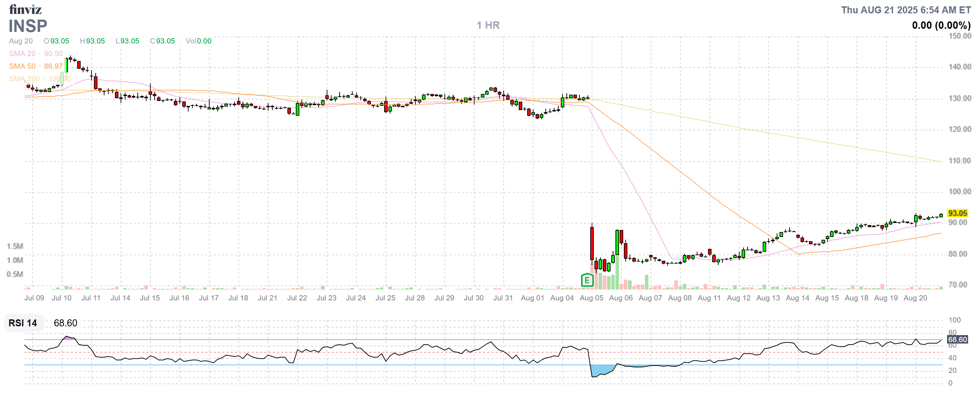Select the 1 HR timeframe label

488,26
